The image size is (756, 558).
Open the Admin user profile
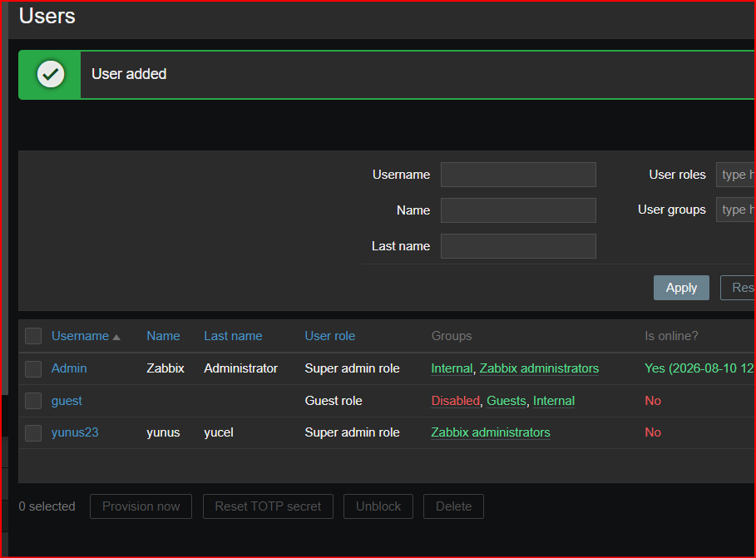[69, 368]
